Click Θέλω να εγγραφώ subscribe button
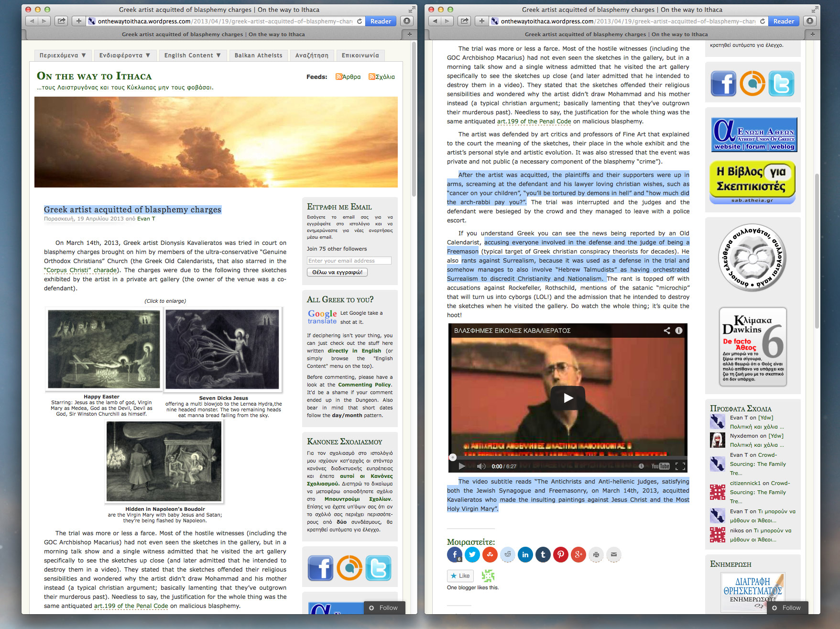The width and height of the screenshot is (840, 629). point(337,272)
